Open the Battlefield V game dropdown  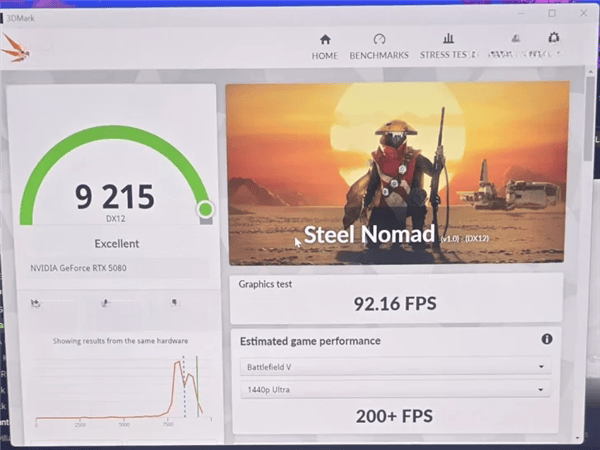tap(395, 367)
